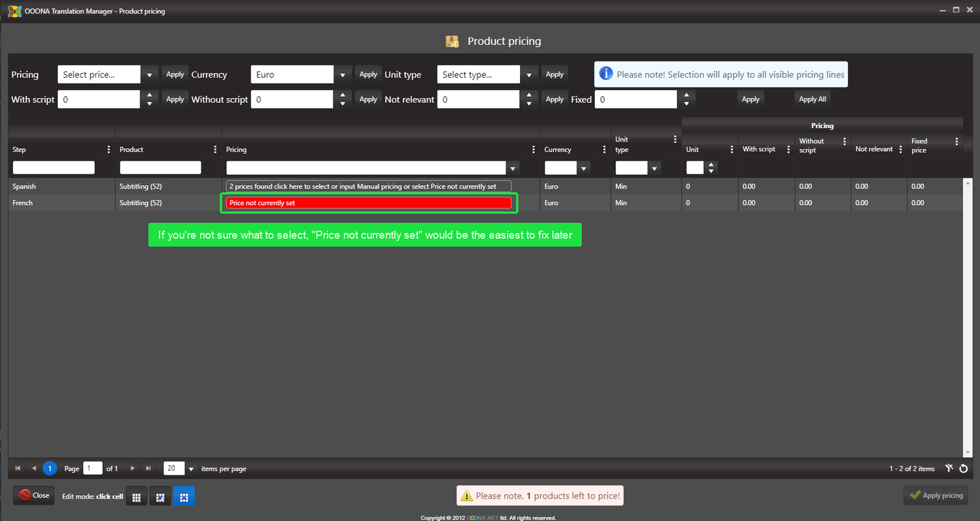Select the blue highlighted edit mode button
Screen dimensions: 980x521
coord(184,496)
